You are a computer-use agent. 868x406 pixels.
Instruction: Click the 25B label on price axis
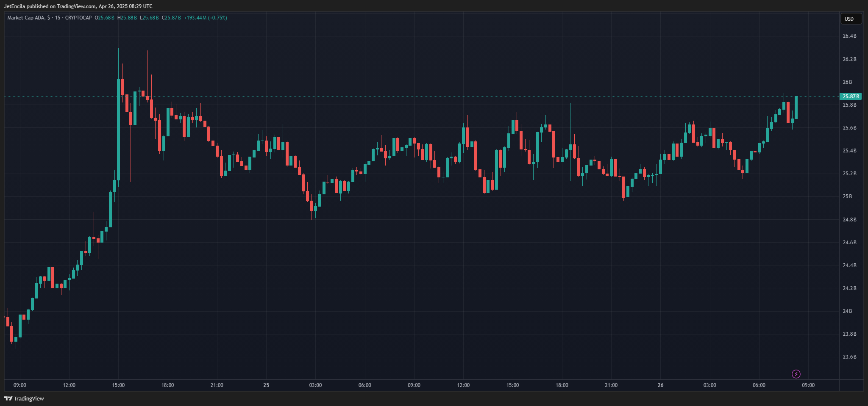(x=847, y=196)
